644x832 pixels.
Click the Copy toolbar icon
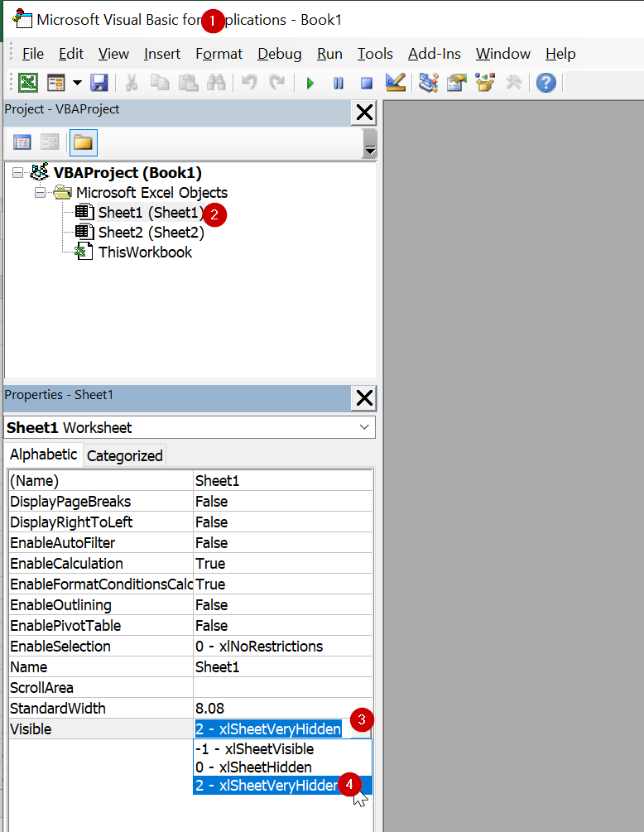pos(160,83)
